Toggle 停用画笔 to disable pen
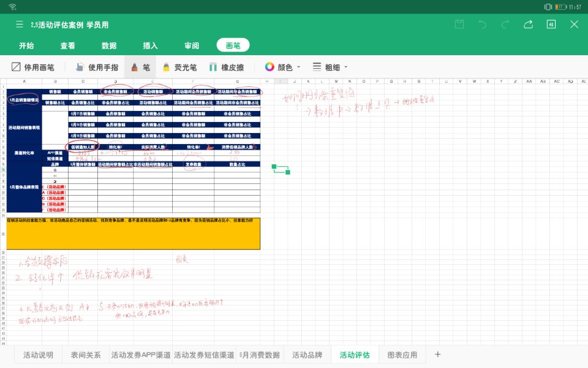Screen dimensions: 588x368 33,67
